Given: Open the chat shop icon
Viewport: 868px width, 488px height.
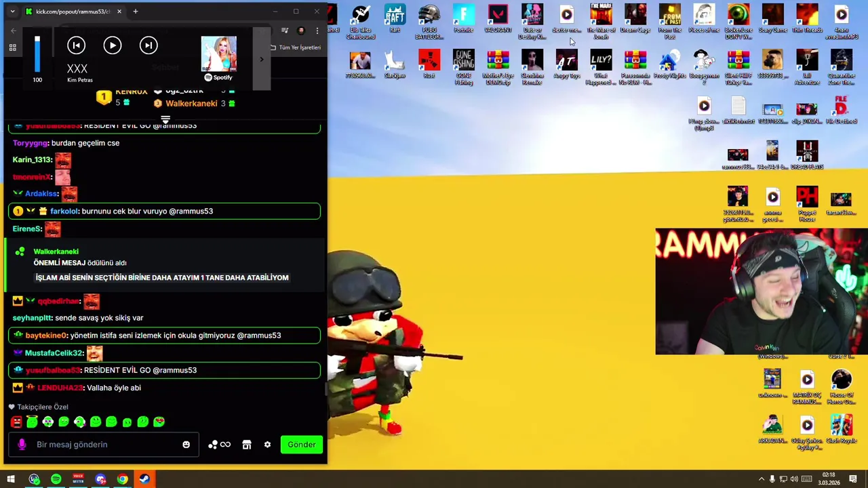Looking at the screenshot, I should (247, 445).
